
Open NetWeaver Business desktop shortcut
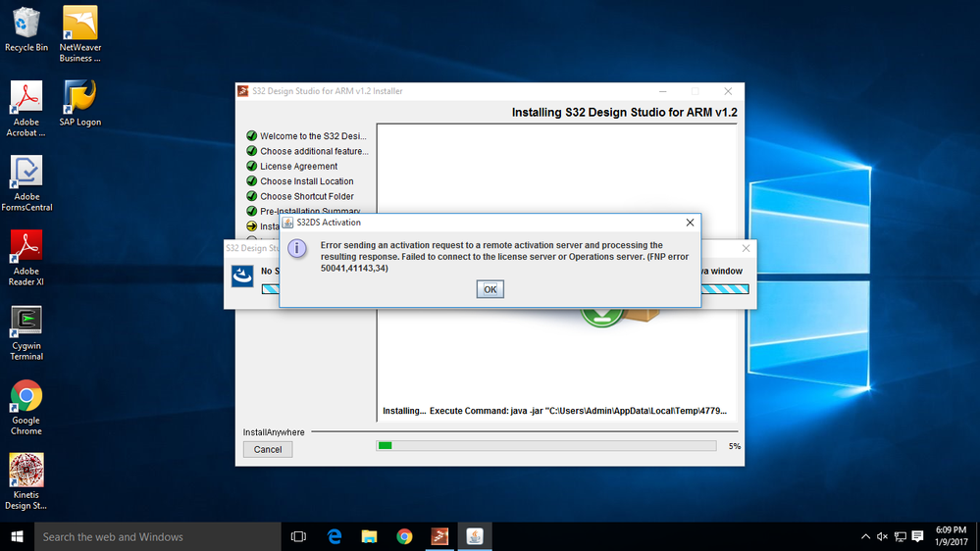tap(80, 35)
